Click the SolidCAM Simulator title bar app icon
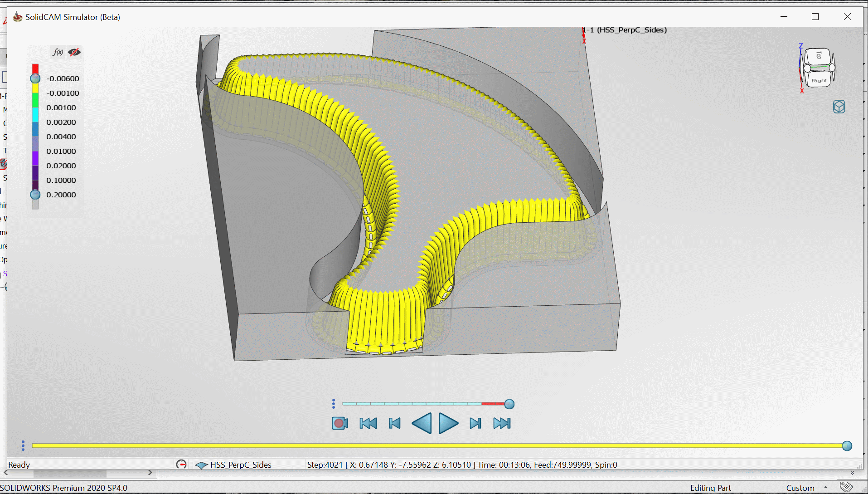The image size is (868, 494). click(x=17, y=17)
